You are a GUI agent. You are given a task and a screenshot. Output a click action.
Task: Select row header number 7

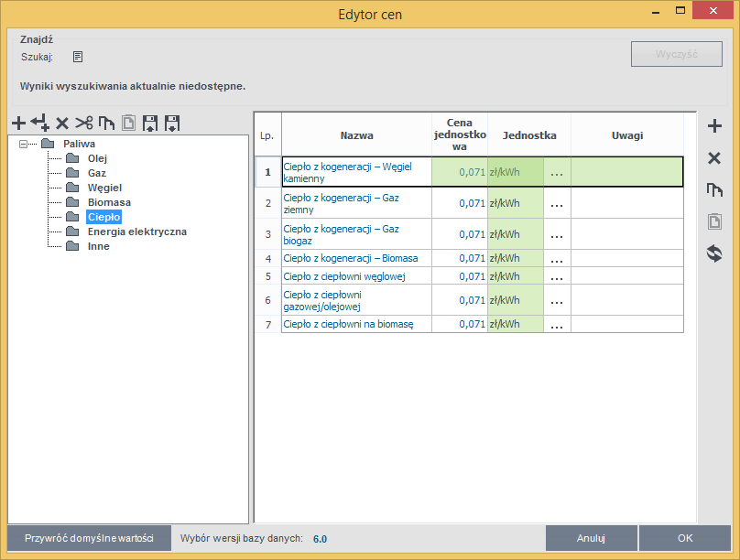coord(268,324)
